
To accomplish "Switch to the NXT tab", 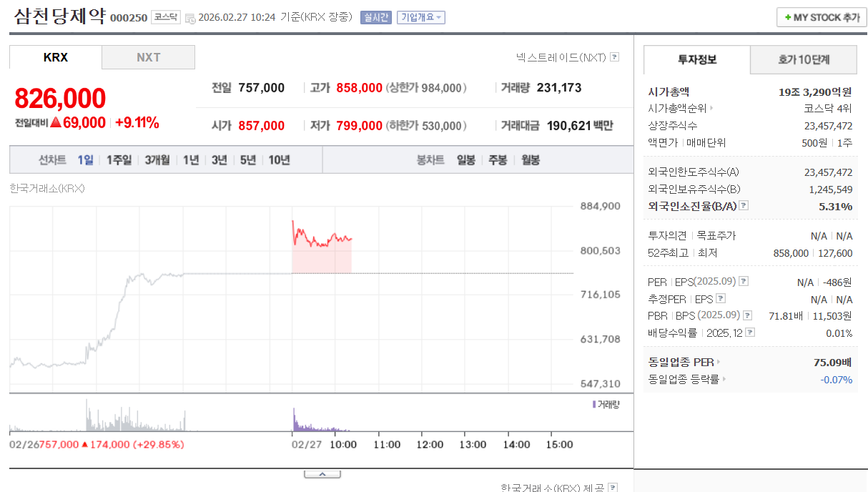I will click(149, 57).
